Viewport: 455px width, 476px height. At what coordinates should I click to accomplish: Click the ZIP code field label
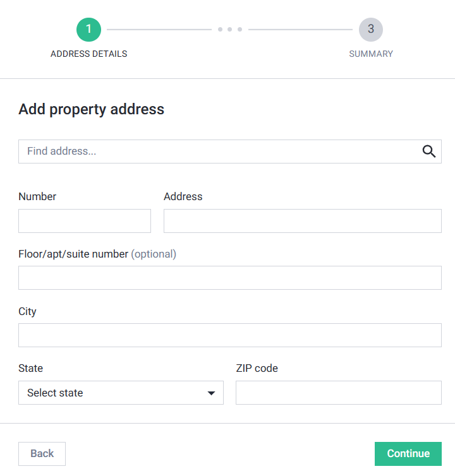click(257, 369)
